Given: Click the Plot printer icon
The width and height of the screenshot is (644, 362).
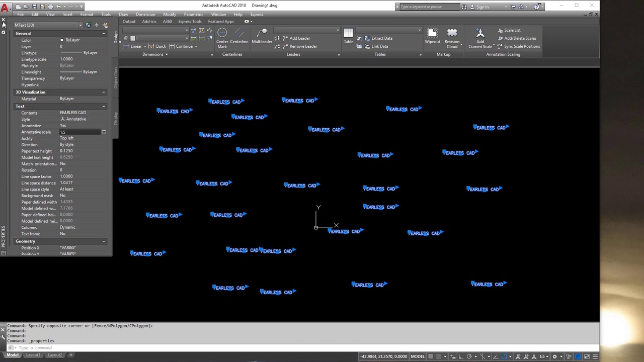Looking at the screenshot, I should 50,7.
